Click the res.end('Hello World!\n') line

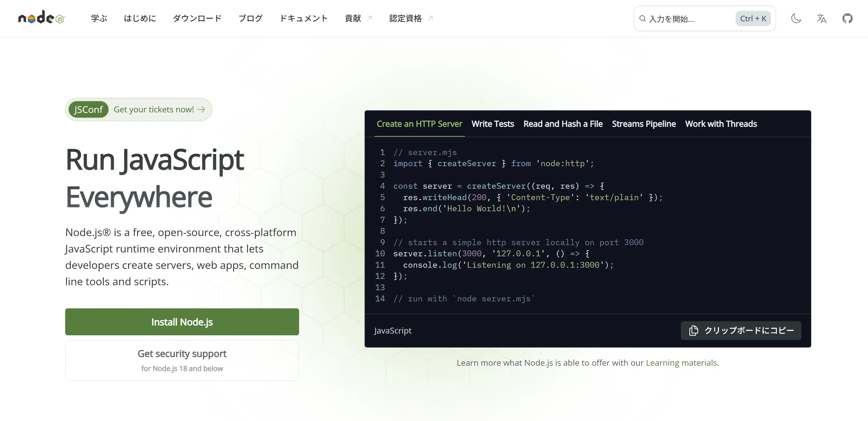[x=467, y=209]
